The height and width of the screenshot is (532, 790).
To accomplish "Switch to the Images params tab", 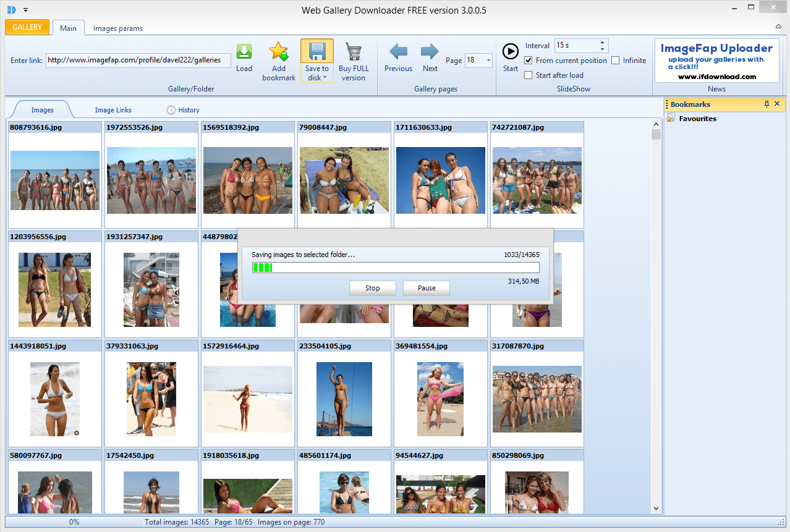I will [x=117, y=28].
